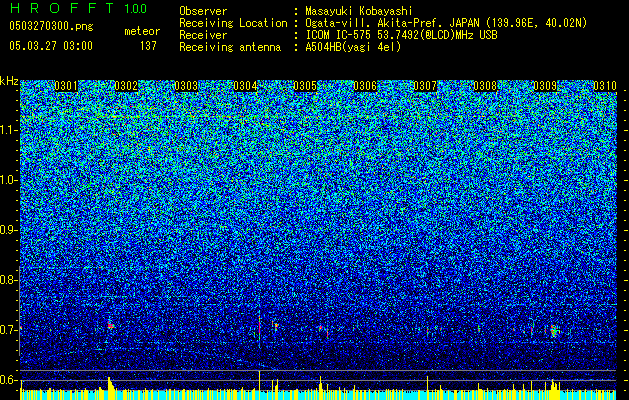629x400 pixels.
Task: Click the 0301 time marker
Action: [x=66, y=86]
